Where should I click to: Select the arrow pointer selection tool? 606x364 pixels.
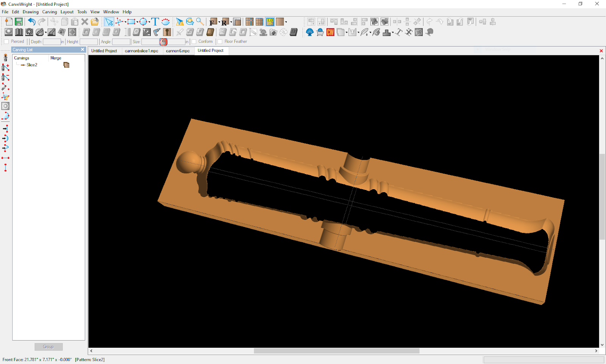pos(109,22)
